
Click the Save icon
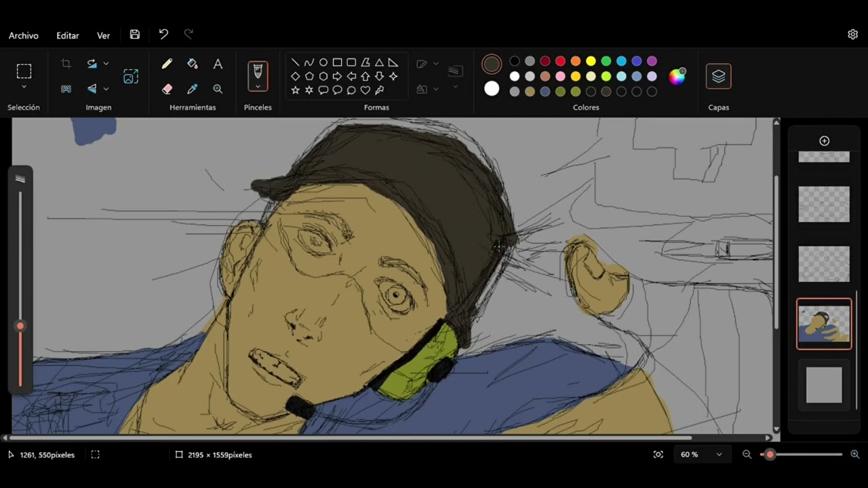coord(135,35)
